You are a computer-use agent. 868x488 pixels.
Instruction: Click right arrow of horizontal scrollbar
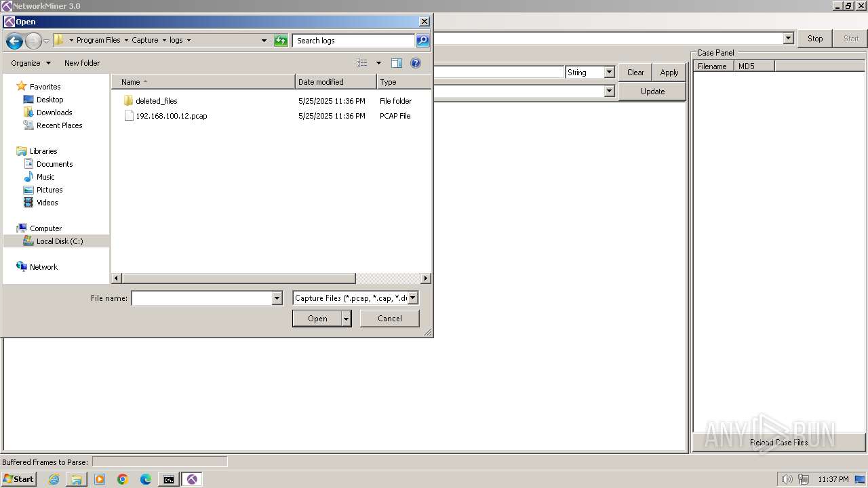tap(425, 279)
